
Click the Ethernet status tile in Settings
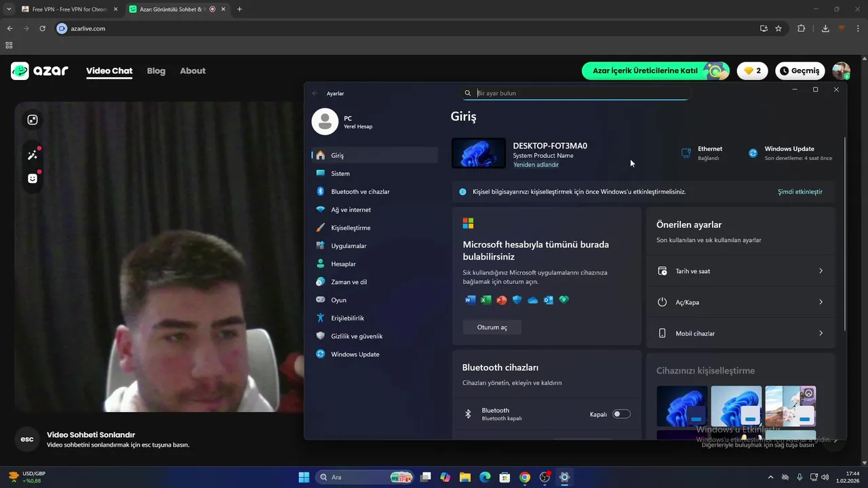click(702, 153)
